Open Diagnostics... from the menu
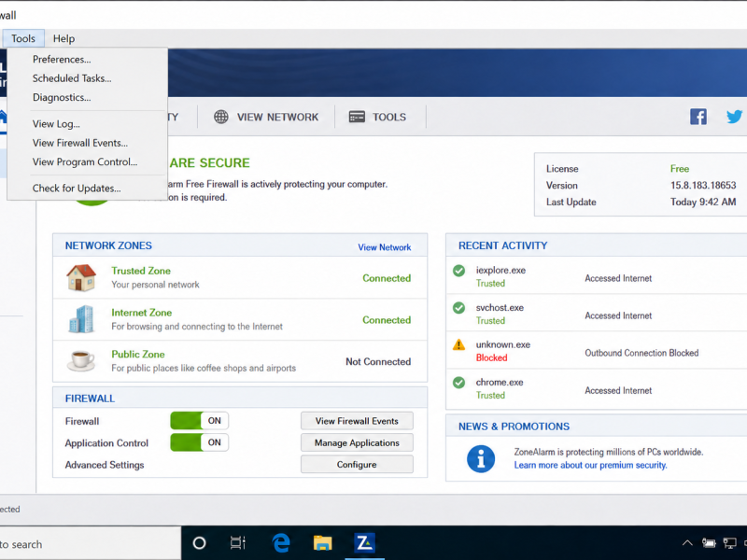Viewport: 747px width, 560px height. [x=62, y=98]
